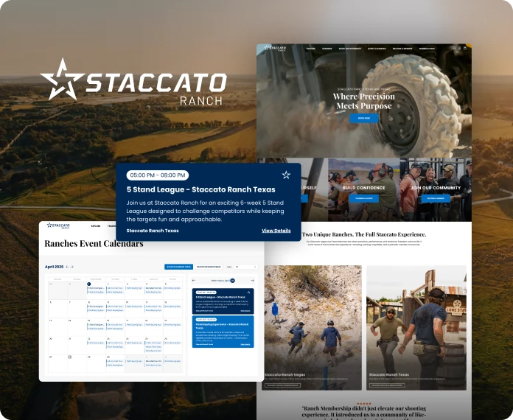Go to previous month arrow beside April 2026
513x420 pixels.
[x=67, y=267]
